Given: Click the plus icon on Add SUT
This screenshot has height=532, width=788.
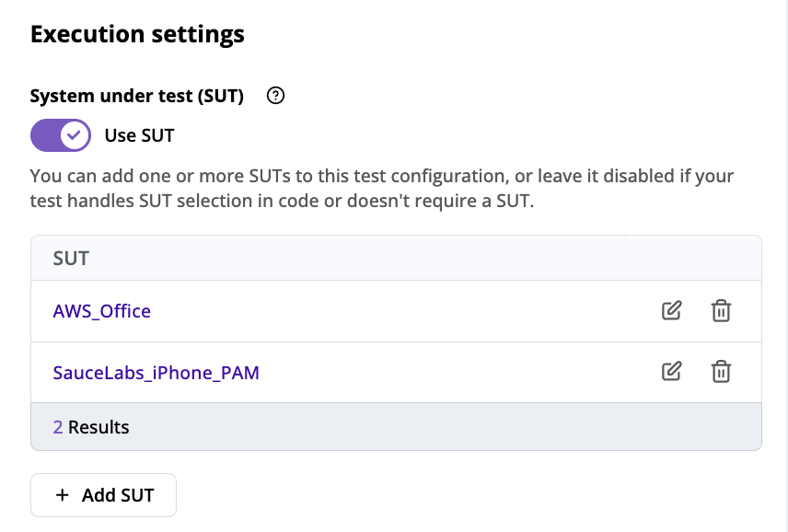Looking at the screenshot, I should point(62,494).
